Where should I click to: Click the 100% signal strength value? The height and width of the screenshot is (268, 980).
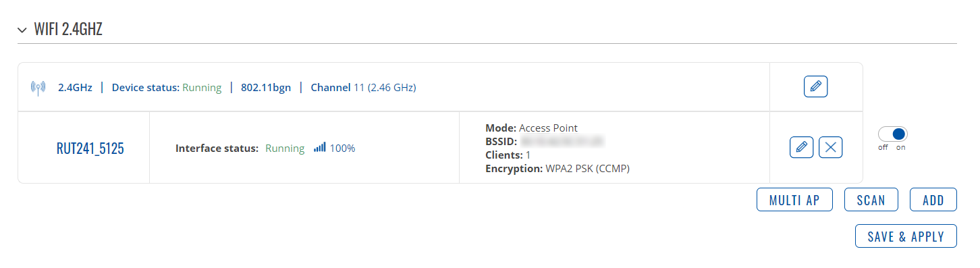click(342, 148)
